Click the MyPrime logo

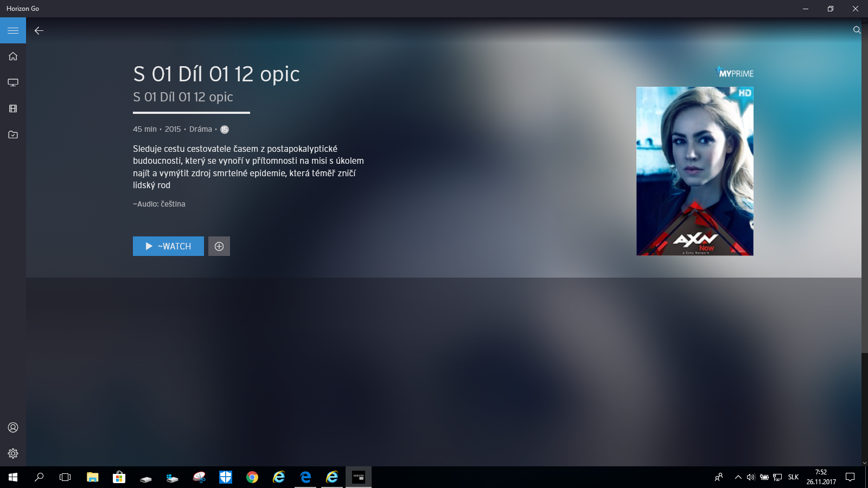click(735, 73)
